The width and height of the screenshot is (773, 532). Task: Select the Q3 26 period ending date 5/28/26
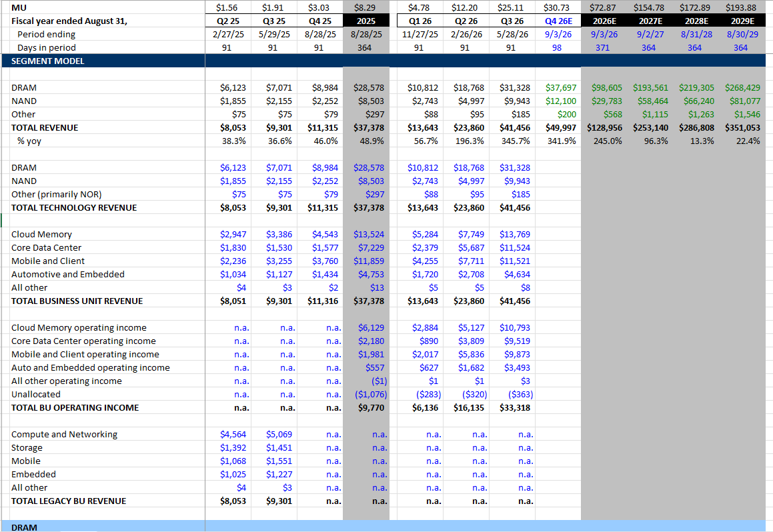click(512, 35)
